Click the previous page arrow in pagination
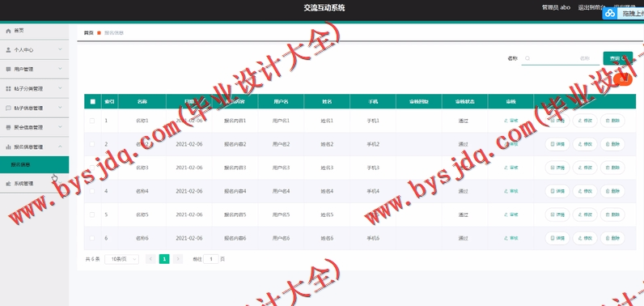644x306 pixels. [150, 259]
